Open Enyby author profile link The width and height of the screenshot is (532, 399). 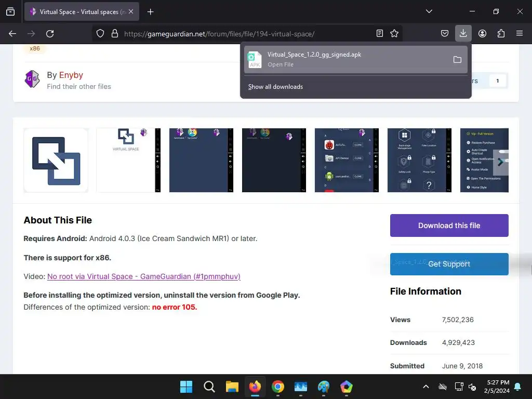(x=71, y=75)
